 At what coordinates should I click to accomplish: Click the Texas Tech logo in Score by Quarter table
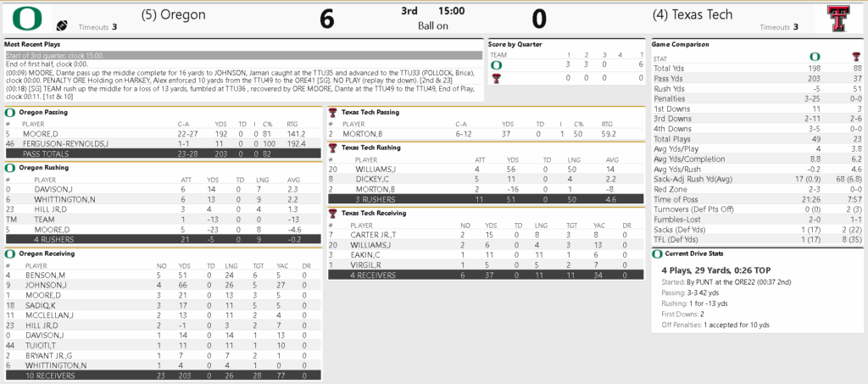497,78
